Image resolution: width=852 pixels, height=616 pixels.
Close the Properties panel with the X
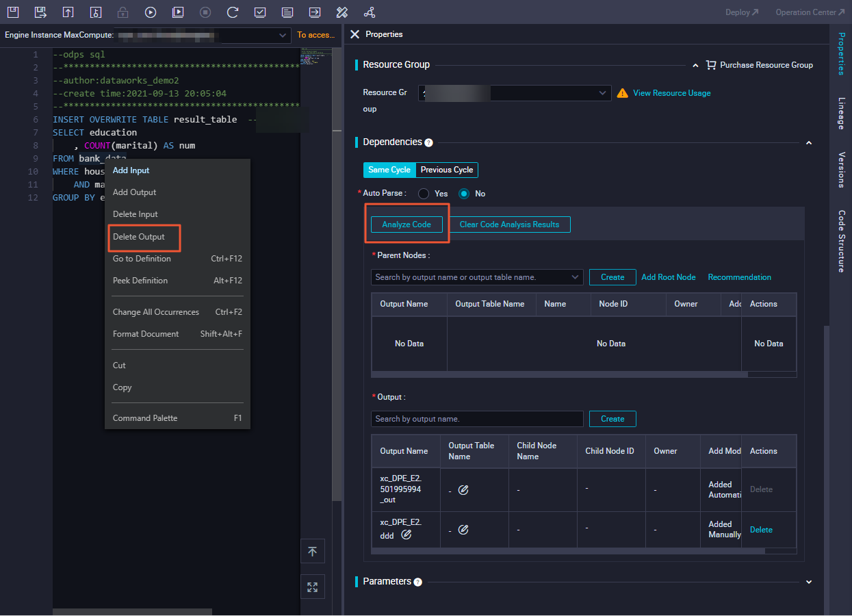pos(354,34)
